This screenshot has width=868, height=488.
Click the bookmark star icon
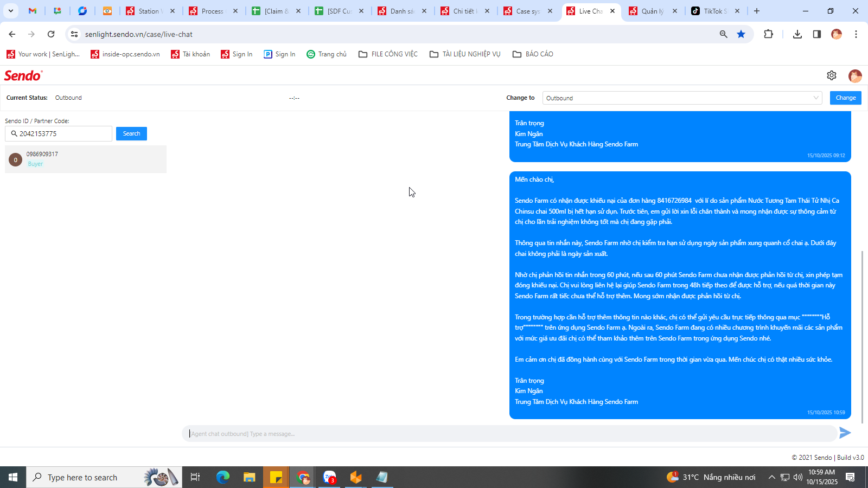741,34
